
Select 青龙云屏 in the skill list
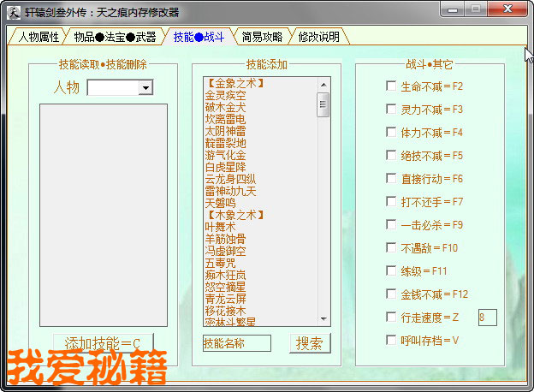[225, 300]
